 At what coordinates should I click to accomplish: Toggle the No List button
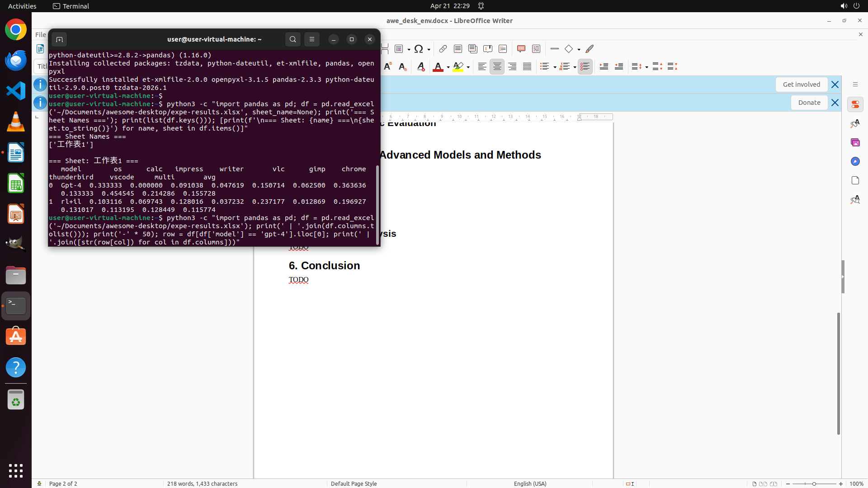click(585, 67)
